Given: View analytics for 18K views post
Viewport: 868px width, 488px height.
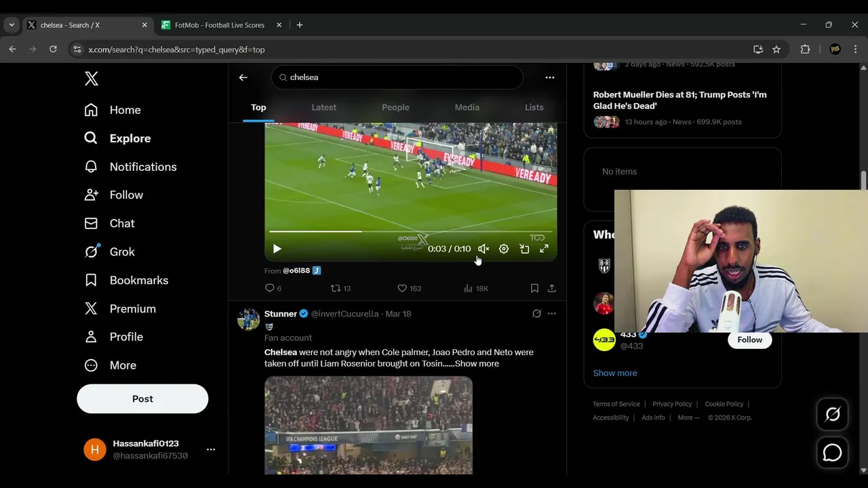Looking at the screenshot, I should (x=476, y=288).
